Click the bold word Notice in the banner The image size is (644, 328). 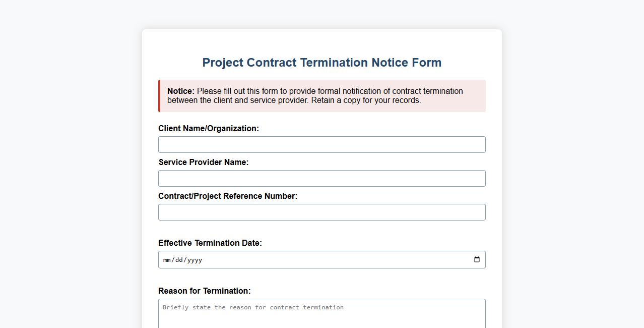pyautogui.click(x=180, y=91)
